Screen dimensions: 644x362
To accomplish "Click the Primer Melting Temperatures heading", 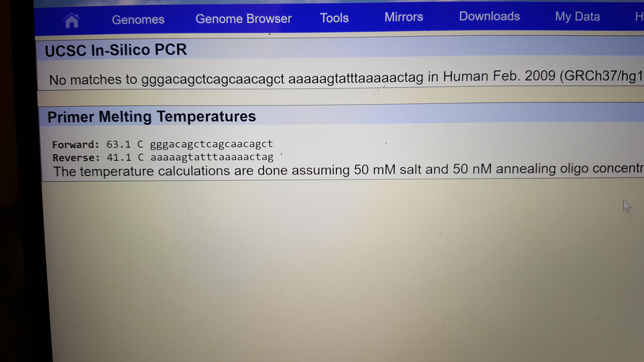I will (152, 116).
